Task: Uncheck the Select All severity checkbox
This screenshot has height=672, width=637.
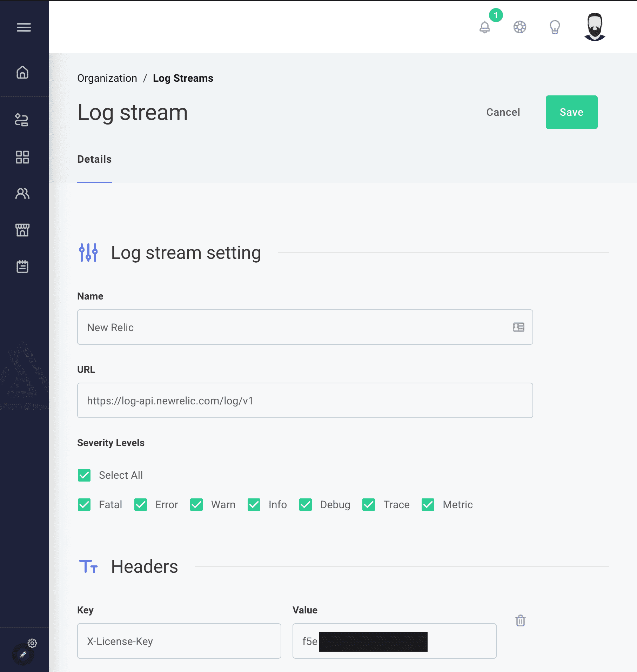Action: coord(84,475)
